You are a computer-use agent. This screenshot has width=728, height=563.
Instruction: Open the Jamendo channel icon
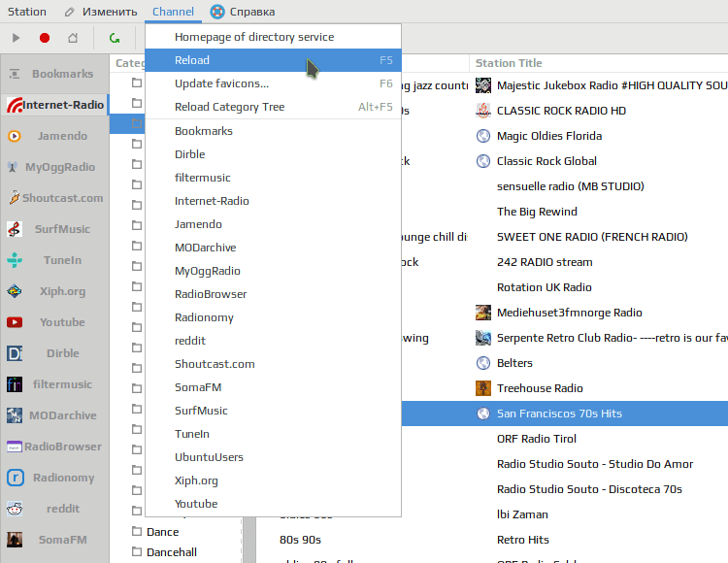point(15,136)
